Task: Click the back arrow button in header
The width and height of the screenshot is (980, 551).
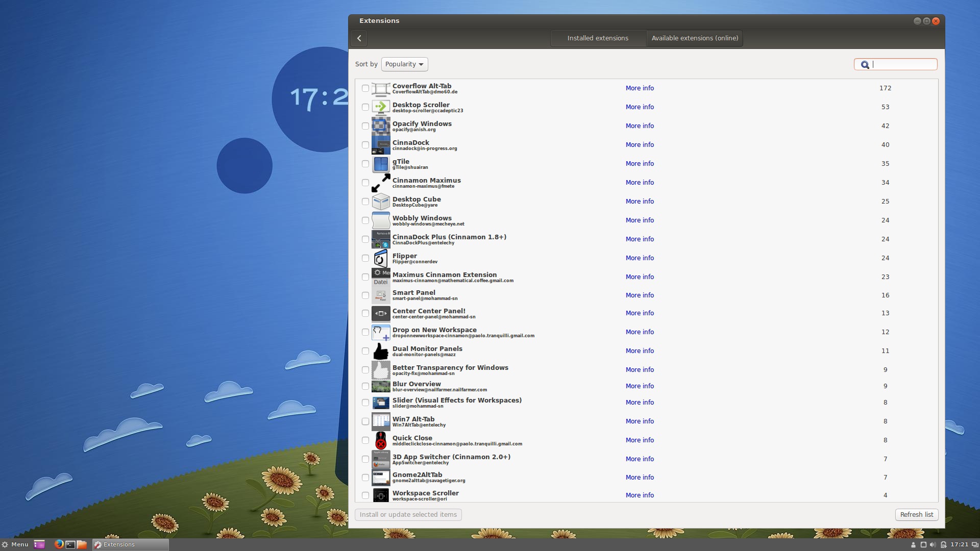Action: (x=359, y=38)
